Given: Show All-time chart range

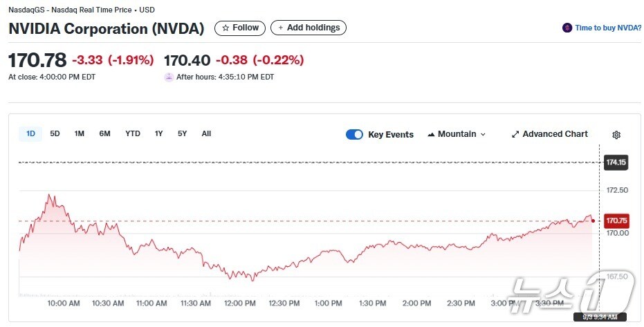Looking at the screenshot, I should pos(206,133).
